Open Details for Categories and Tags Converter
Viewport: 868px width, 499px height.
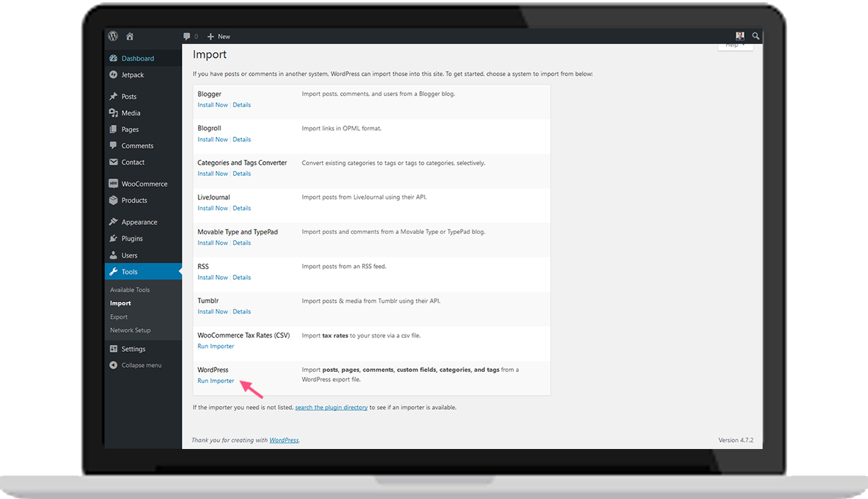click(242, 174)
